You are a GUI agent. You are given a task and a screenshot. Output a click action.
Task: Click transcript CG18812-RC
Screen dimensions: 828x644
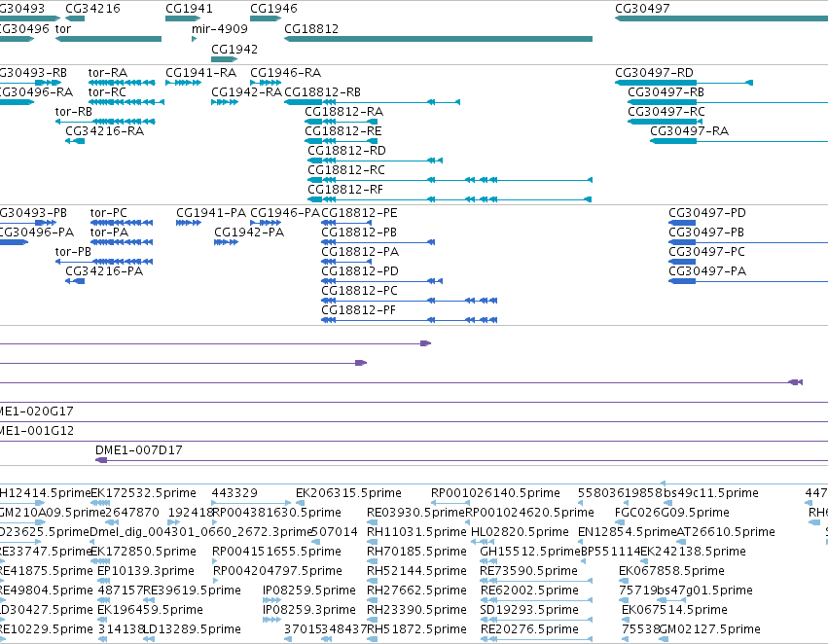coord(450,180)
